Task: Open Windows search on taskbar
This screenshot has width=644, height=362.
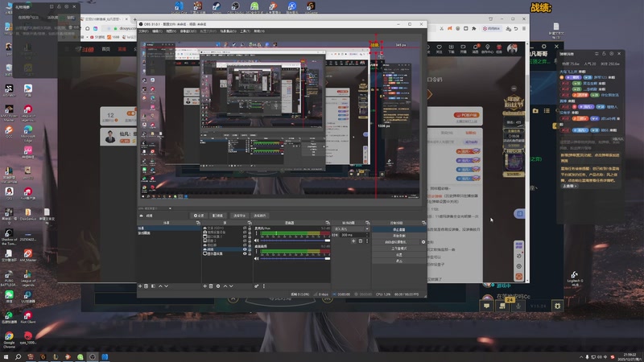Action: pyautogui.click(x=18, y=356)
